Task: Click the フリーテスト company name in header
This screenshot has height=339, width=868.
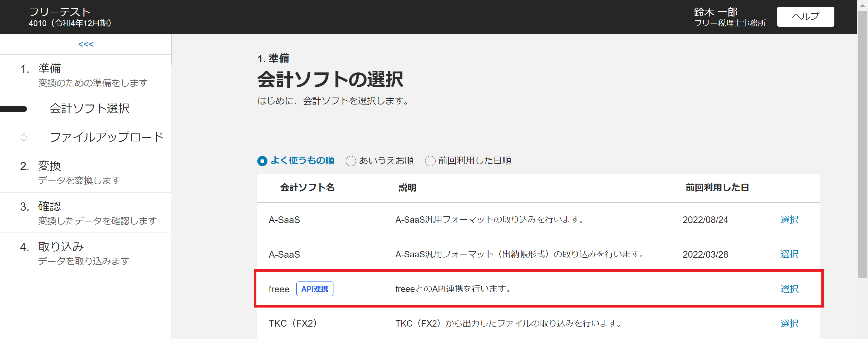Action: pyautogui.click(x=60, y=12)
